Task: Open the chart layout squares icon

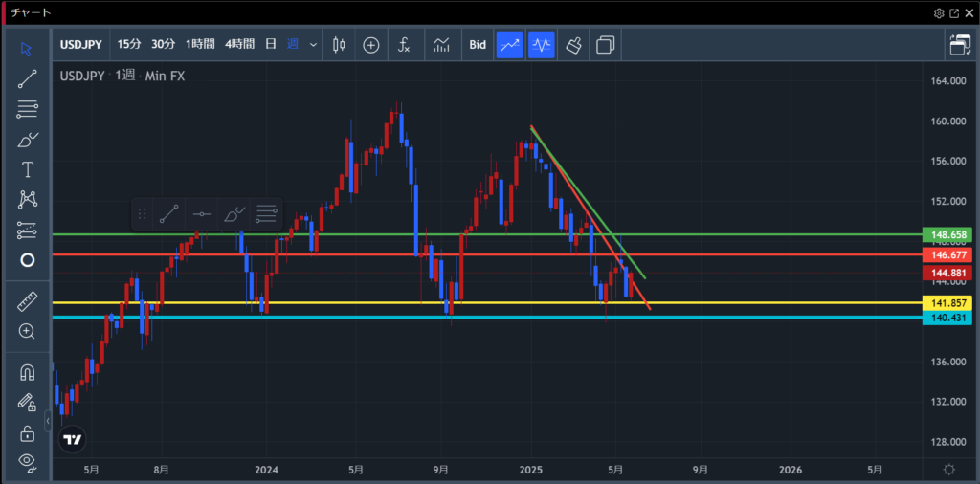Action: tap(605, 44)
